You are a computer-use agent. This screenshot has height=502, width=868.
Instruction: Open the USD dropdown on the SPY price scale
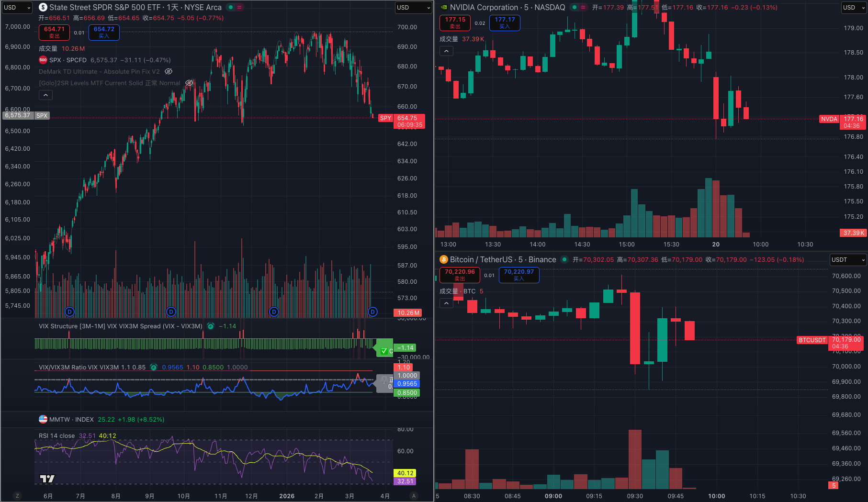click(413, 8)
